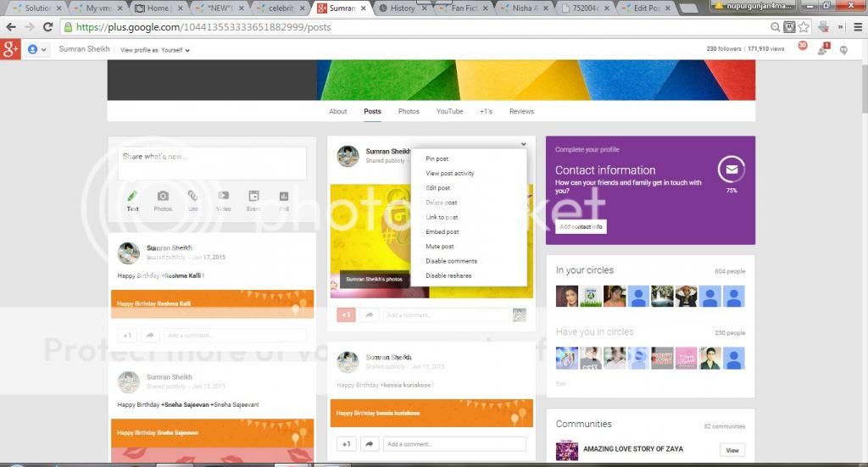Toggle the red +1 on the photo post
The height and width of the screenshot is (467, 868).
point(346,314)
